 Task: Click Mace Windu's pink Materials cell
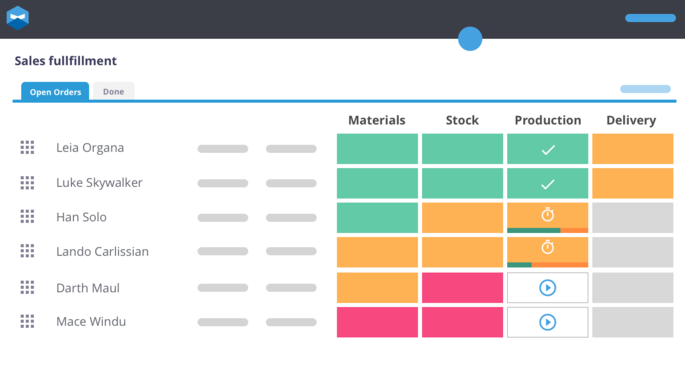click(x=377, y=322)
